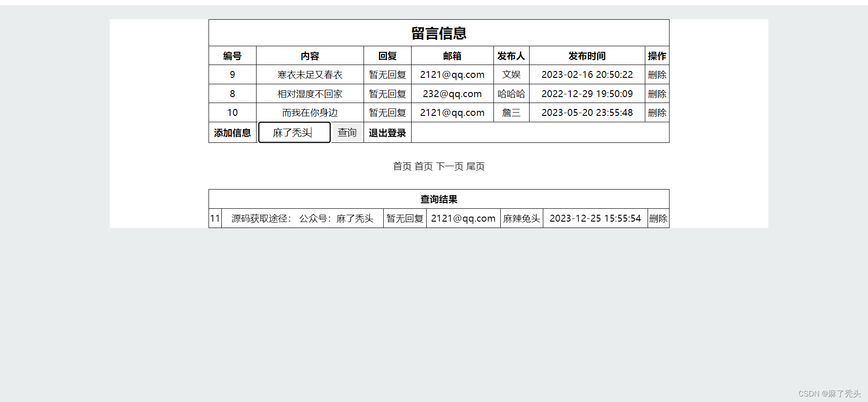Select the result row number 11
The width and height of the screenshot is (868, 402).
click(215, 218)
